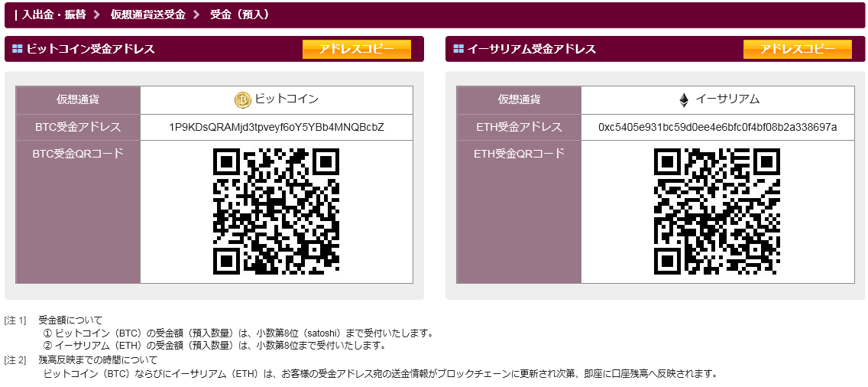Click grid icon beside ビットコイン受金アドレス heading
Viewport: 868px width, 387px height.
pos(17,49)
